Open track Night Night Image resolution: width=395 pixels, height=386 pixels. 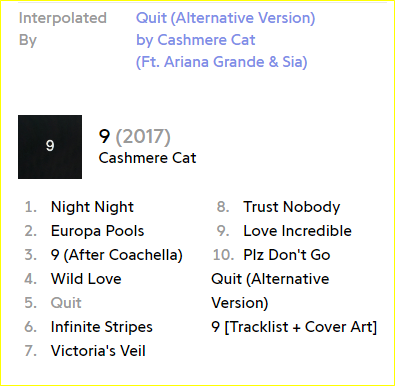coord(92,207)
